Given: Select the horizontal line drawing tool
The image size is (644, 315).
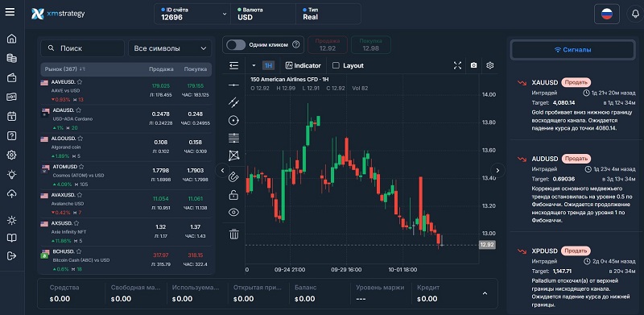Looking at the screenshot, I should 233,85.
